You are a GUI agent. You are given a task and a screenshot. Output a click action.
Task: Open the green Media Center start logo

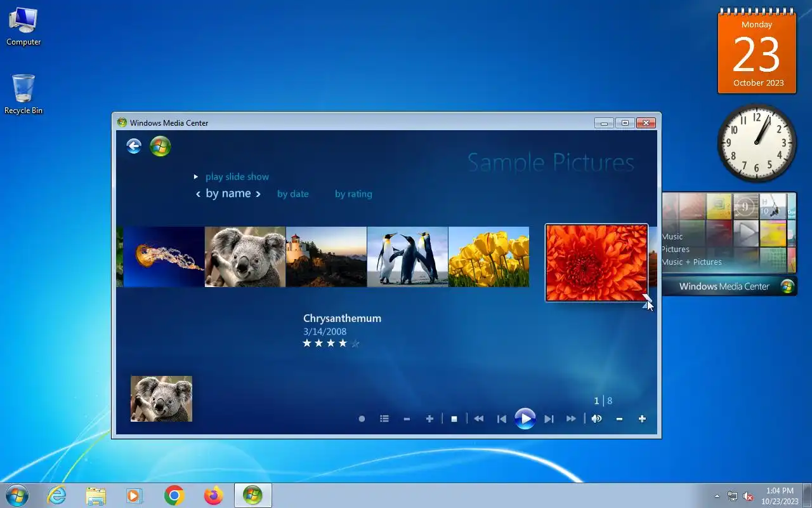(160, 147)
